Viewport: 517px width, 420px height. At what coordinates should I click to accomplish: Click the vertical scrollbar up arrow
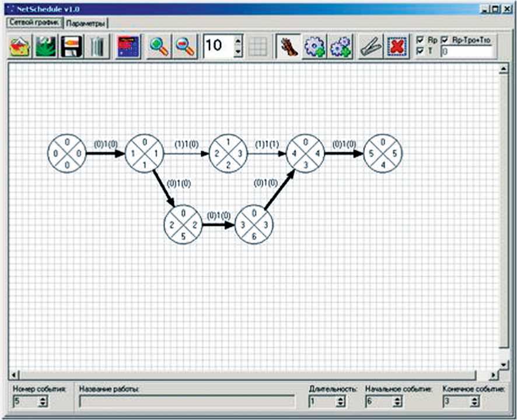tap(504, 69)
